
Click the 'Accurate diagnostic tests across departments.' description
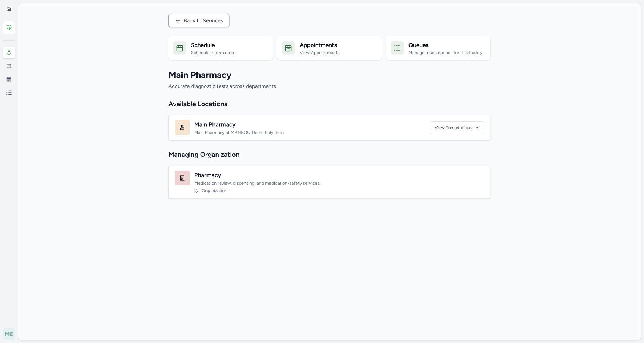[223, 86]
